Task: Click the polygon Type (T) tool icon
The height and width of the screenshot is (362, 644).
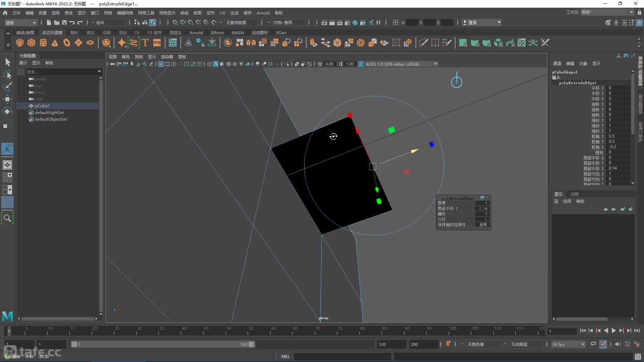Action: tap(145, 43)
